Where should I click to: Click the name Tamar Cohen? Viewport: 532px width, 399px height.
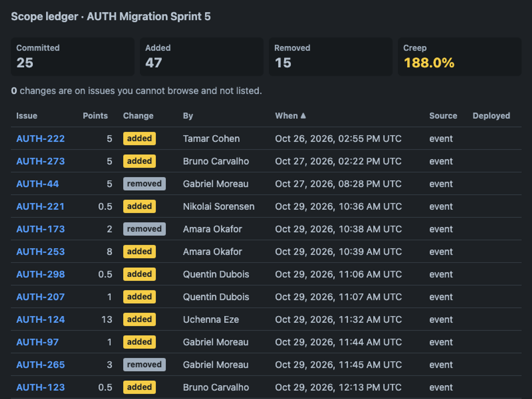pyautogui.click(x=211, y=139)
